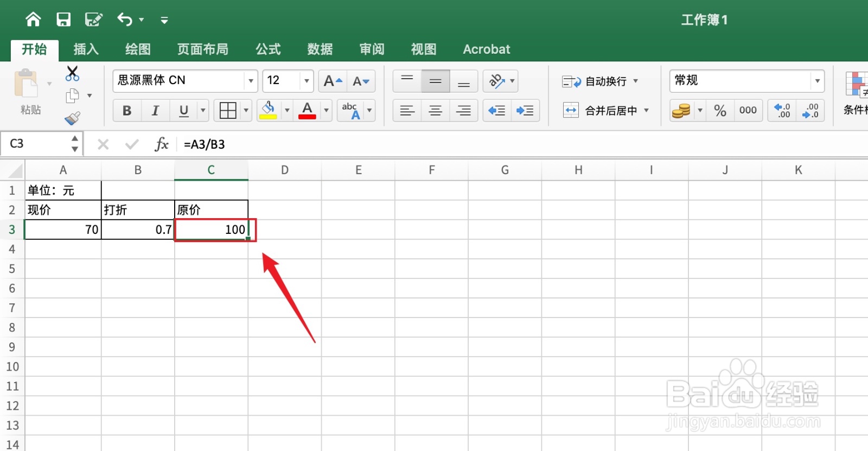This screenshot has height=451, width=868.
Task: Open the text orientation options
Action: 501,81
